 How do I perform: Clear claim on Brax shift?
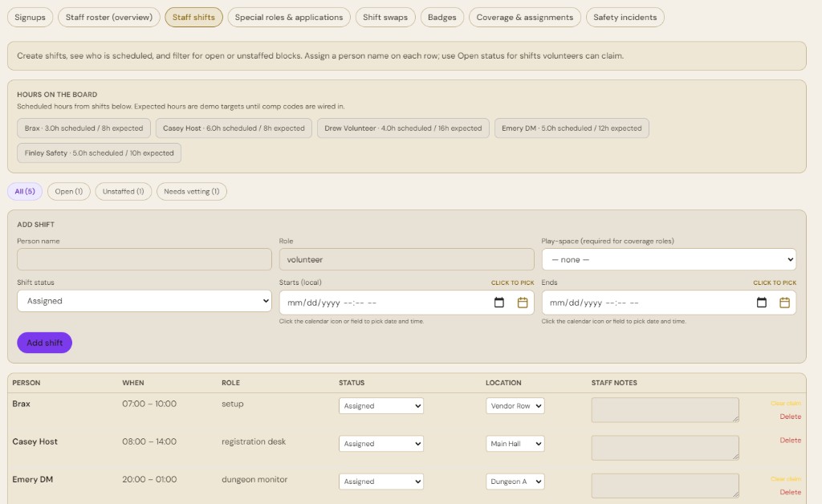tap(786, 404)
